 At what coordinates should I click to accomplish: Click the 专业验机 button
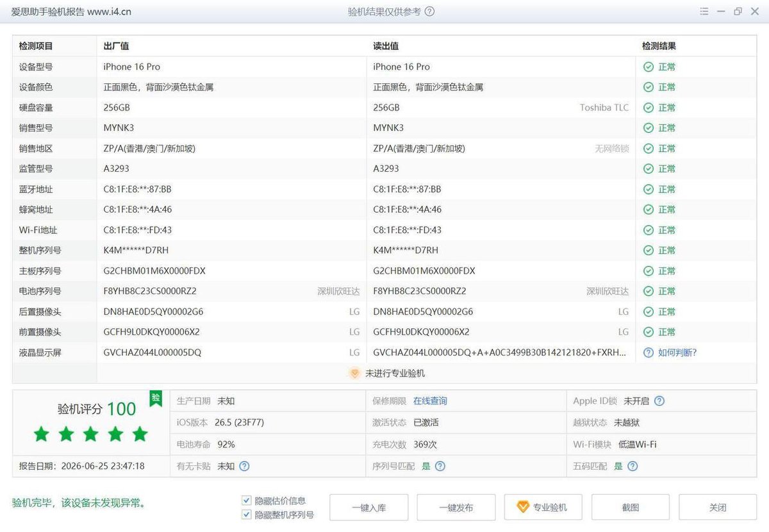pos(543,508)
